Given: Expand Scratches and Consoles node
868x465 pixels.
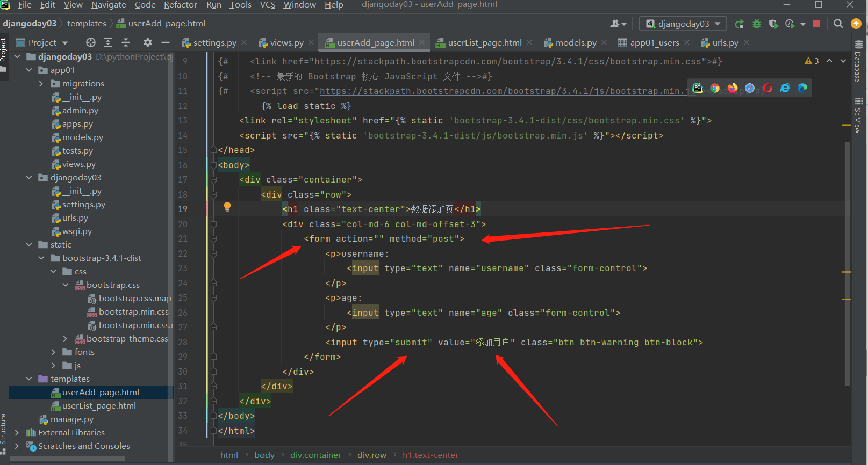Looking at the screenshot, I should (x=17, y=446).
